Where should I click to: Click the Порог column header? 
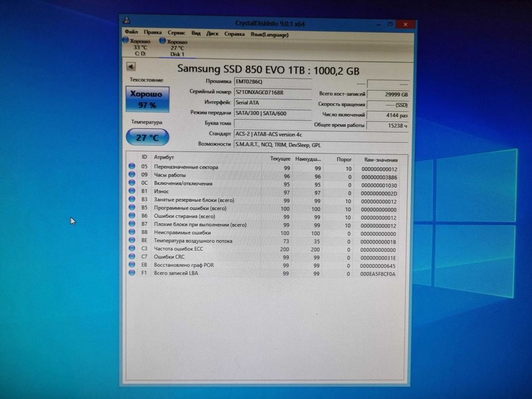(344, 160)
